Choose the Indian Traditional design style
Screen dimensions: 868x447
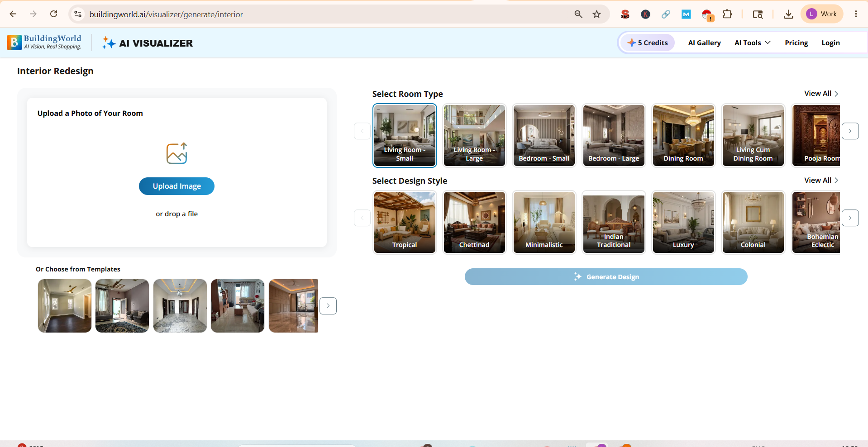(x=614, y=222)
